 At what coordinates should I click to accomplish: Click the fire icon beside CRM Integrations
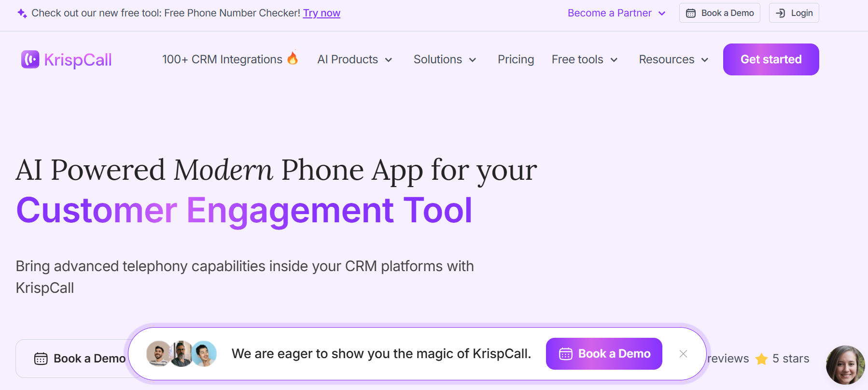click(293, 58)
